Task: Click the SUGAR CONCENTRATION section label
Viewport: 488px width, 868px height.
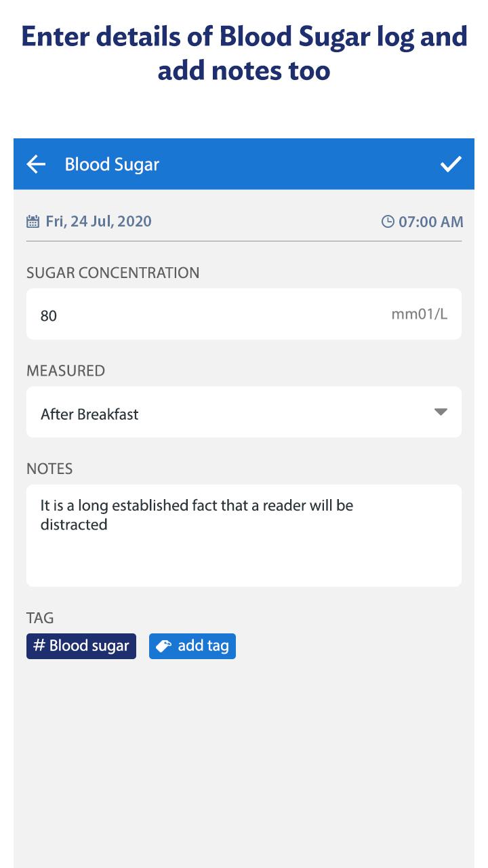Action: (113, 273)
